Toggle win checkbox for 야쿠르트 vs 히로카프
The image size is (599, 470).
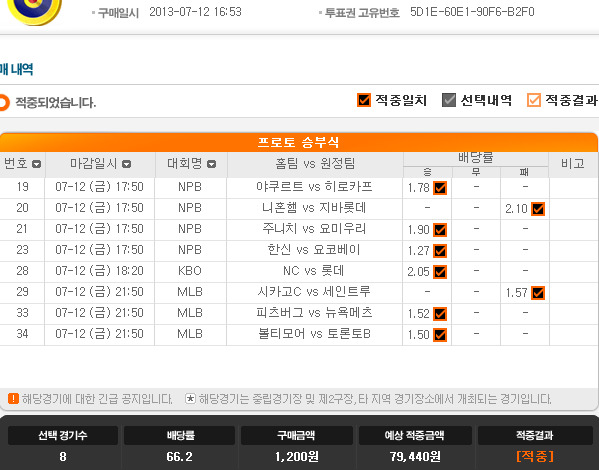click(440, 188)
